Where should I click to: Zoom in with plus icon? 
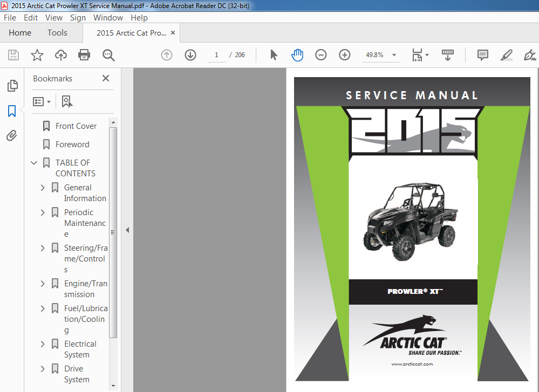(x=344, y=55)
